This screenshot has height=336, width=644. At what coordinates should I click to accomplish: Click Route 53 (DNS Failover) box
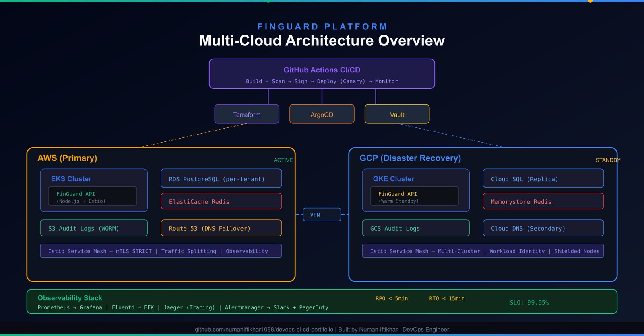click(x=221, y=228)
